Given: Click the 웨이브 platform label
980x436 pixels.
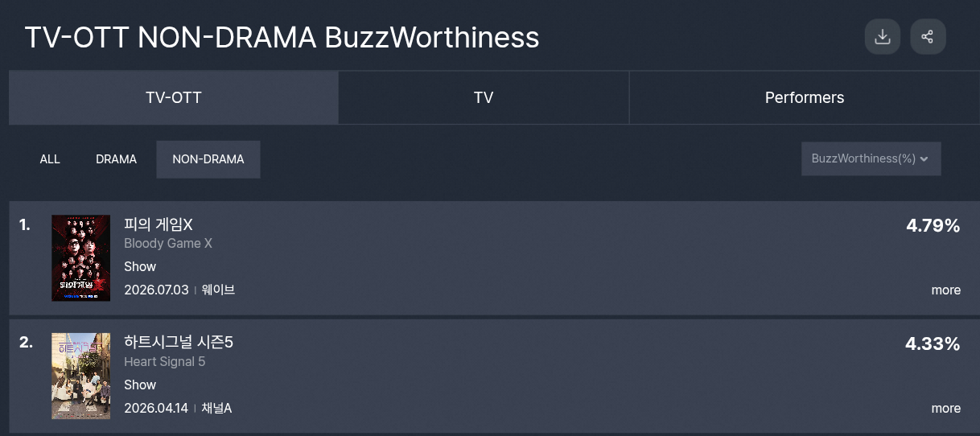Looking at the screenshot, I should click(218, 290).
